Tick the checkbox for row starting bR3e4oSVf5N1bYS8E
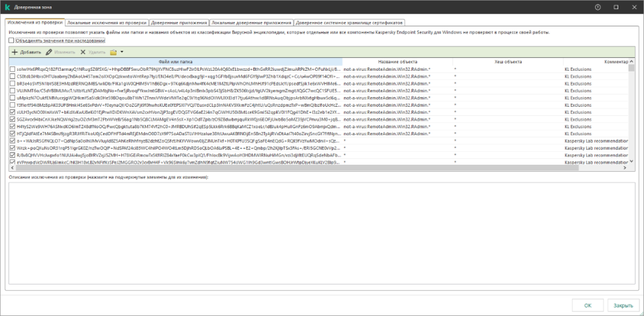The image size is (644, 316). pyautogui.click(x=13, y=84)
